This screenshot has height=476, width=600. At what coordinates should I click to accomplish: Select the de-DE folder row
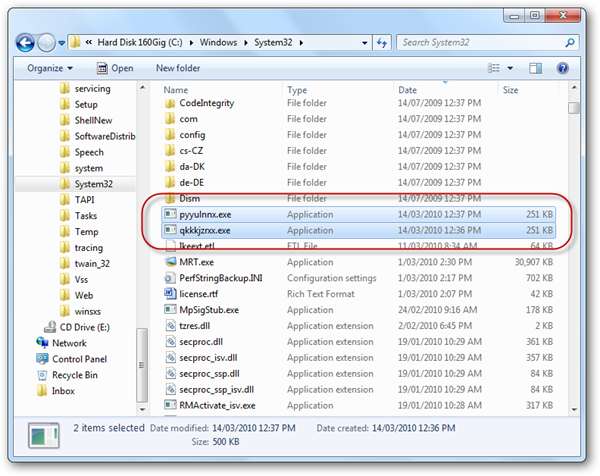click(x=358, y=183)
